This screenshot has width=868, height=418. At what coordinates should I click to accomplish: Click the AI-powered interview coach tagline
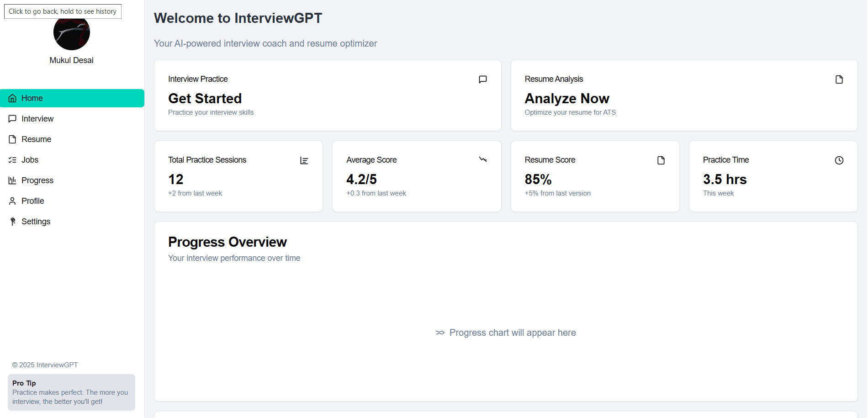coord(265,43)
